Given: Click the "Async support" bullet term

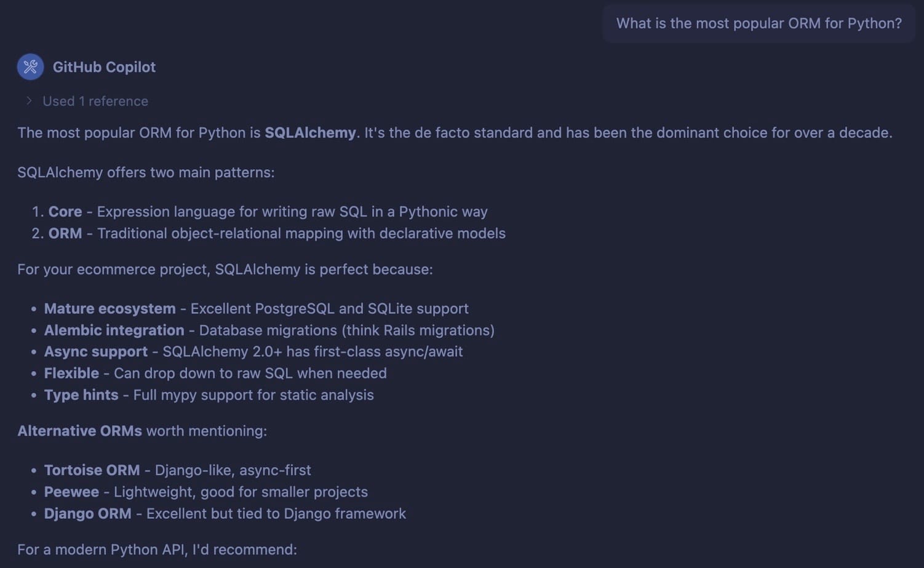Looking at the screenshot, I should tap(96, 351).
